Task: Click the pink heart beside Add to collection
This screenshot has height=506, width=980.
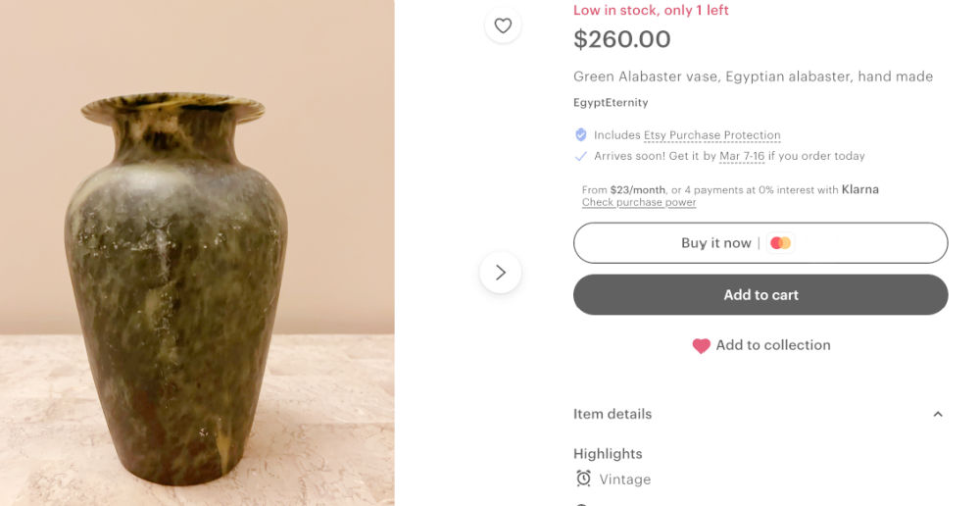Action: pos(701,346)
